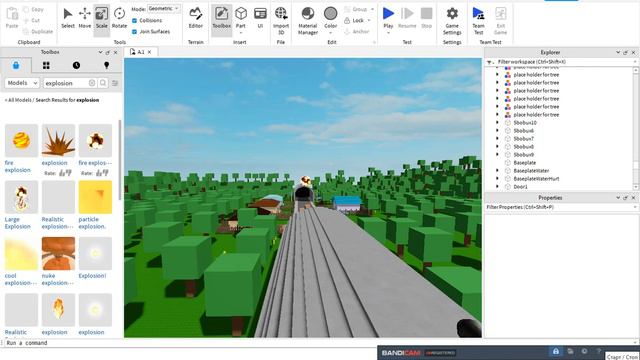Image resolution: width=640 pixels, height=360 pixels.
Task: Expand the Sbobux7 tree item
Action: 497,138
